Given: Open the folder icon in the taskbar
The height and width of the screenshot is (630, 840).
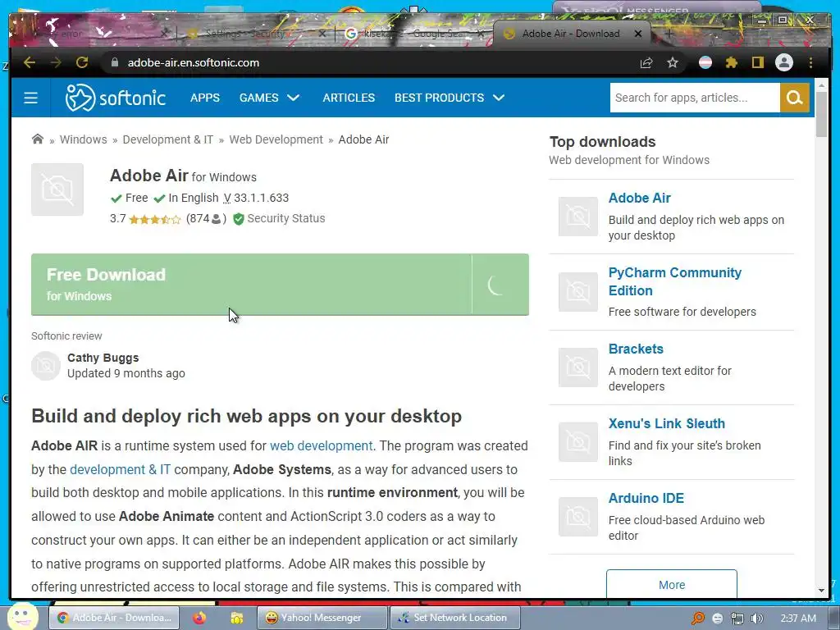Looking at the screenshot, I should coord(237,618).
